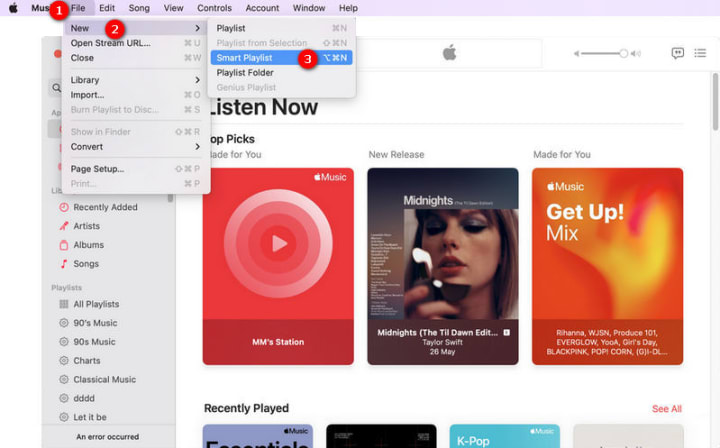Open Songs in sidebar
The width and height of the screenshot is (720, 448).
pyautogui.click(x=86, y=263)
